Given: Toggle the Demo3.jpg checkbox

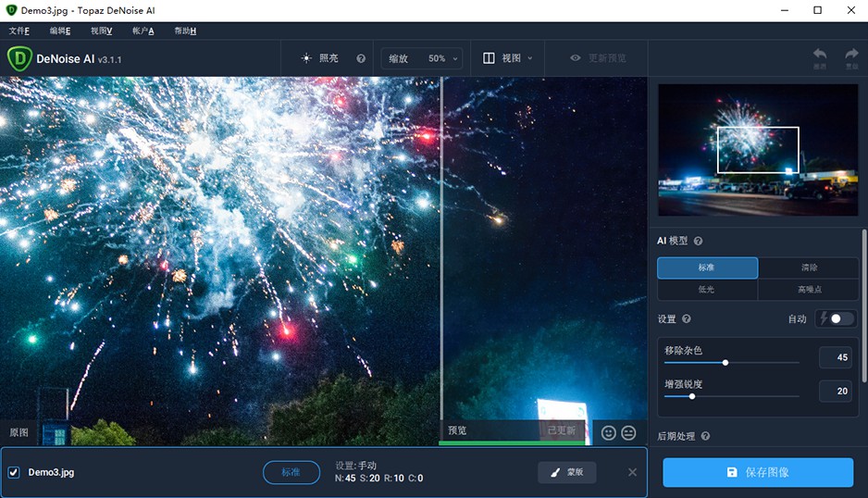Looking at the screenshot, I should click(14, 472).
